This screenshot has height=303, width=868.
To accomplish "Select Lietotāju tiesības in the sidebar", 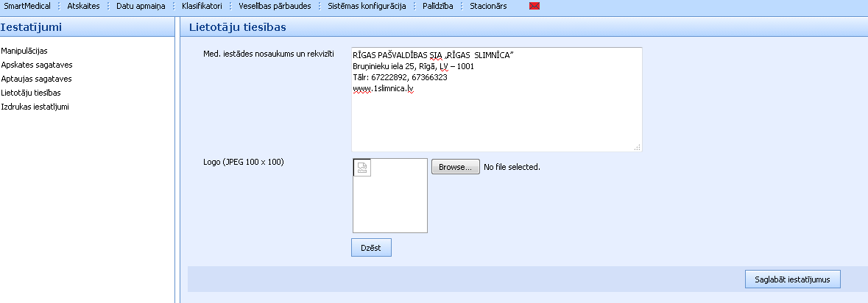I will point(31,93).
